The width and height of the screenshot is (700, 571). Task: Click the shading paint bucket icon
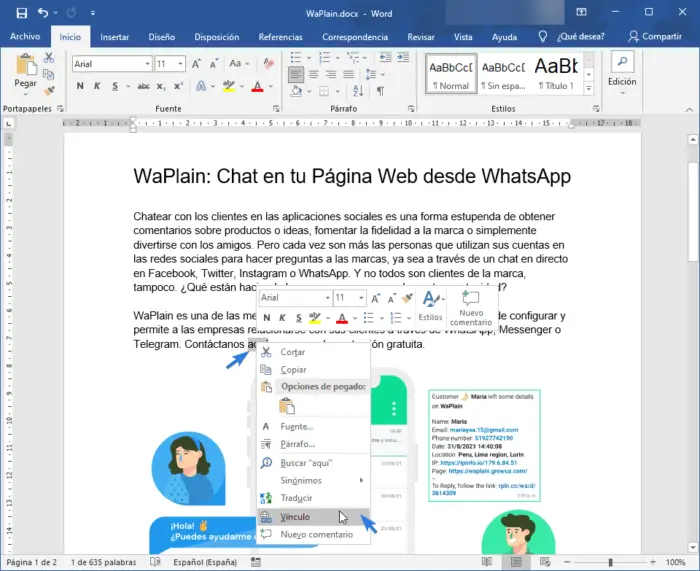tap(296, 91)
